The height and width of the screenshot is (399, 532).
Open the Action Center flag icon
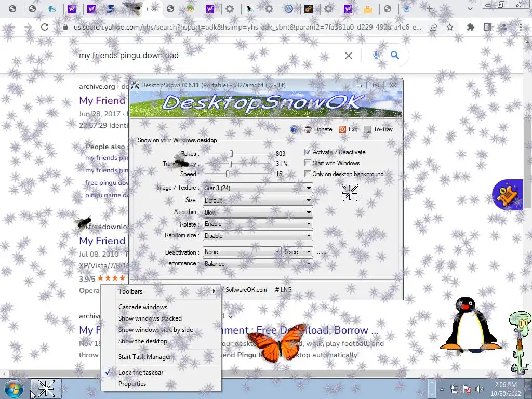[x=467, y=389]
